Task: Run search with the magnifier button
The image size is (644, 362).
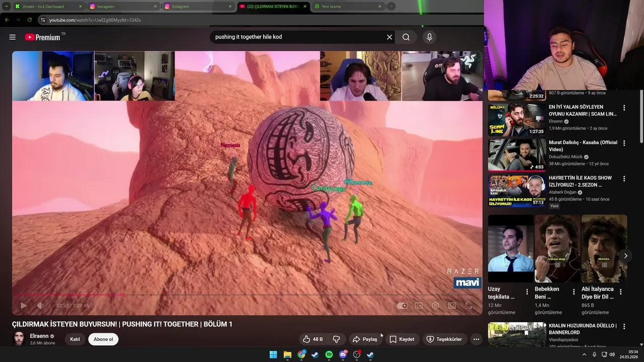Action: tap(406, 37)
